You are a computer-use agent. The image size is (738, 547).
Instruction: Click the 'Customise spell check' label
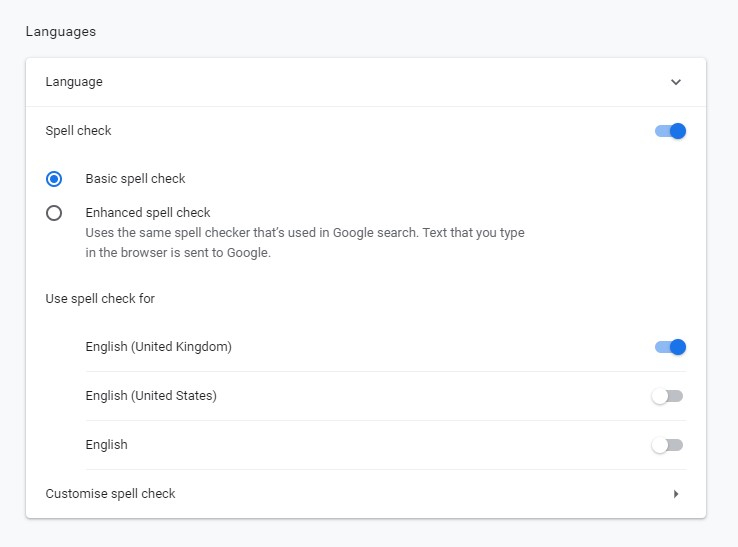110,494
